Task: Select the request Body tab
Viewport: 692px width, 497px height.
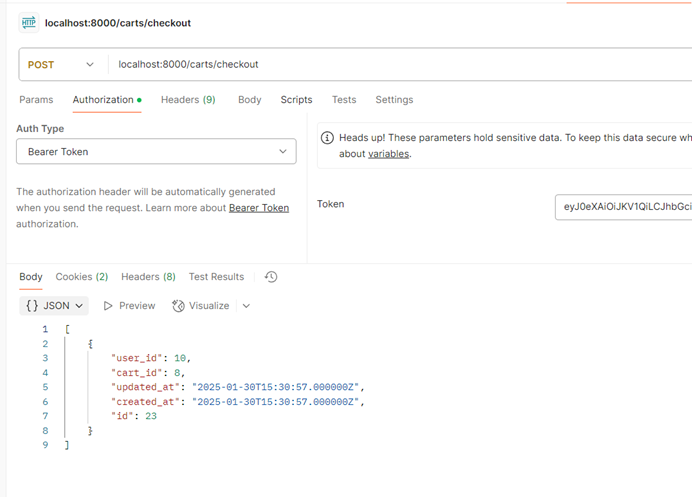Action: point(249,100)
